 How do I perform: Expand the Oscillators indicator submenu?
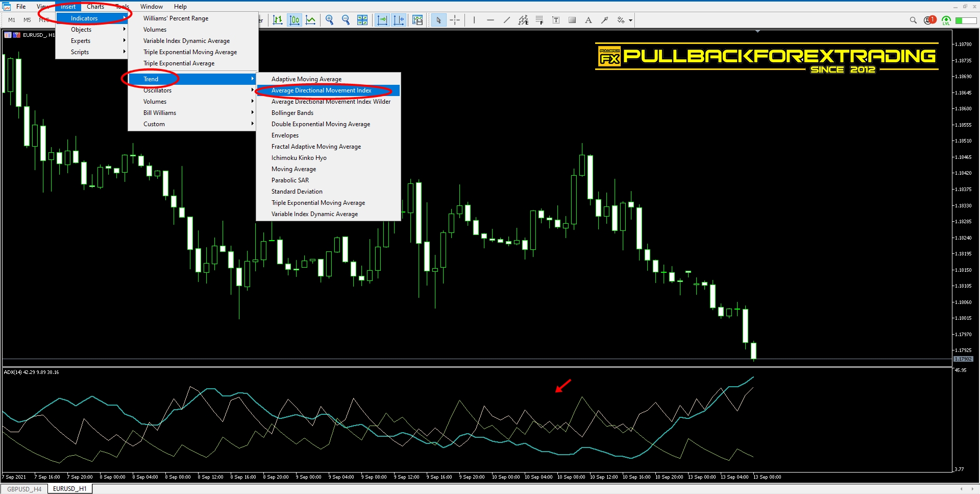pos(157,90)
